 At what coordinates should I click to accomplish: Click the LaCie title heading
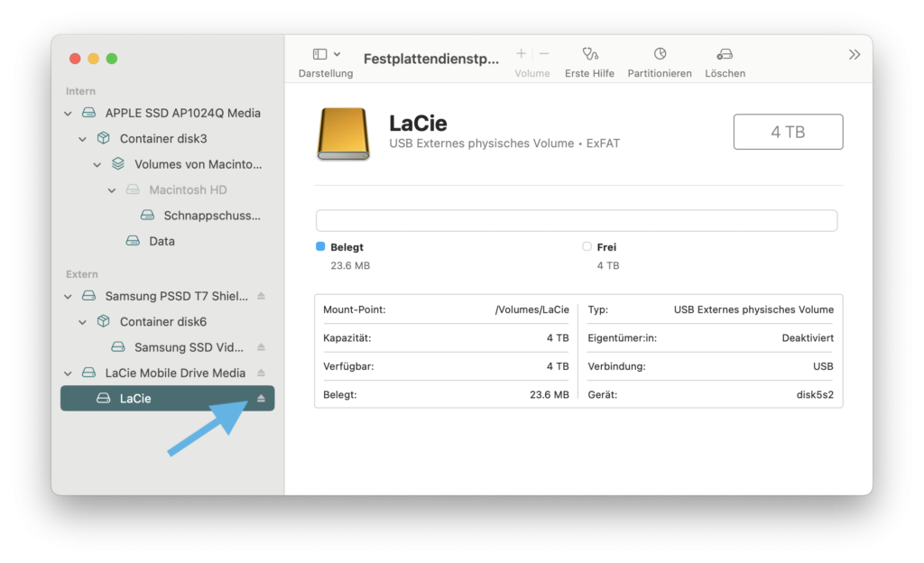[x=418, y=123]
